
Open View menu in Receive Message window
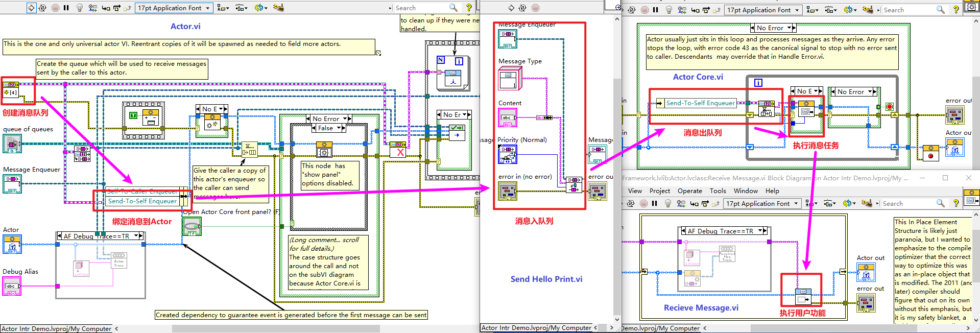pyautogui.click(x=635, y=191)
